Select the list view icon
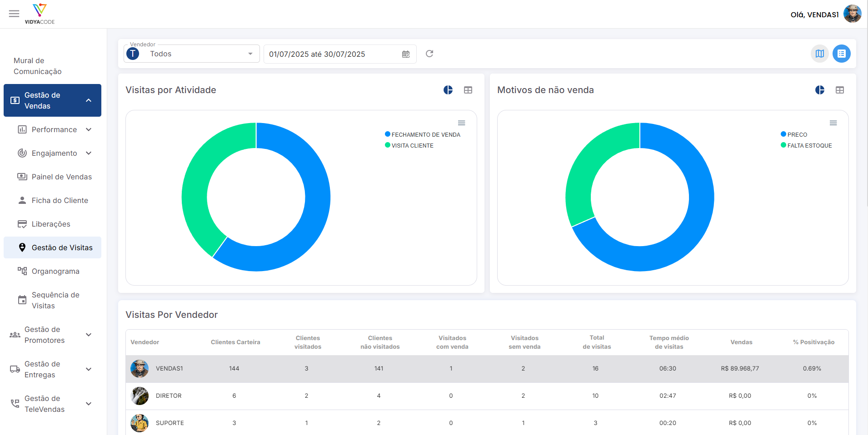Image resolution: width=868 pixels, height=435 pixels. click(842, 54)
